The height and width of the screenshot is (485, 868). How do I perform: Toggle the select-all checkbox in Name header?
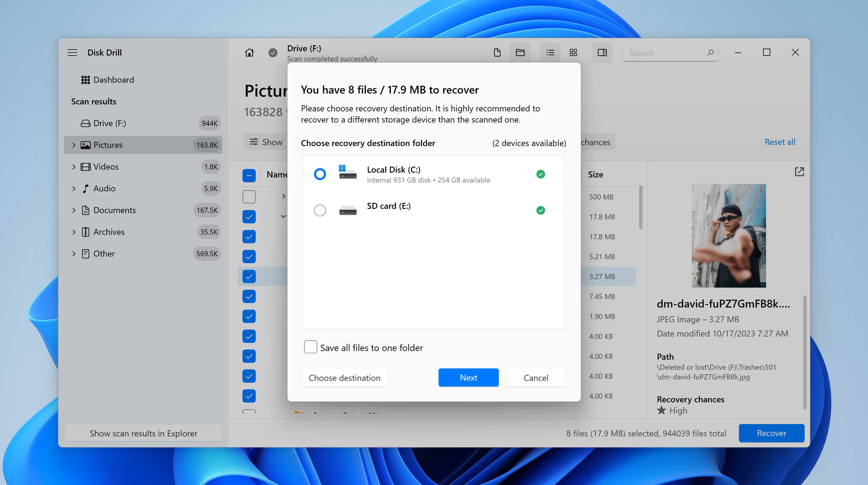249,175
